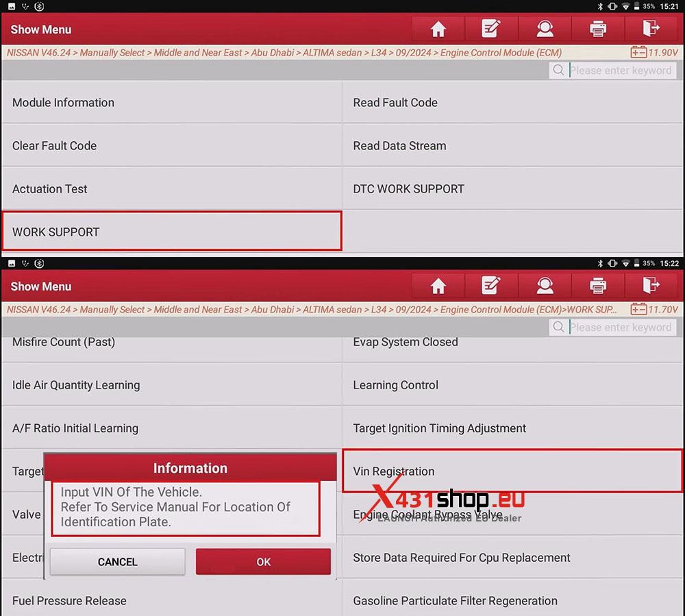Screen dimensions: 685x616
Task: Tap the battery voltage icon showing 11.90V
Action: 638,53
